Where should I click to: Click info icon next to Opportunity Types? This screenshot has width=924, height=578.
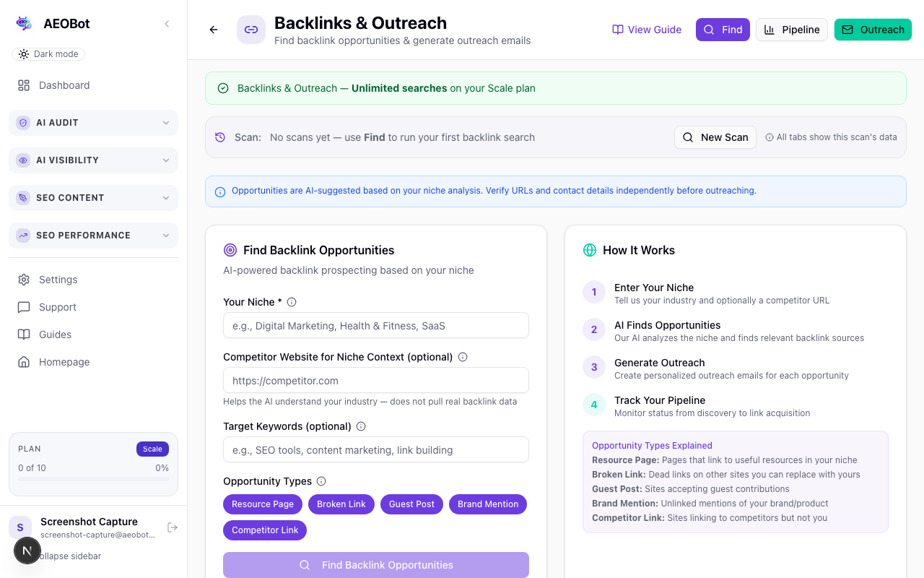(x=321, y=481)
